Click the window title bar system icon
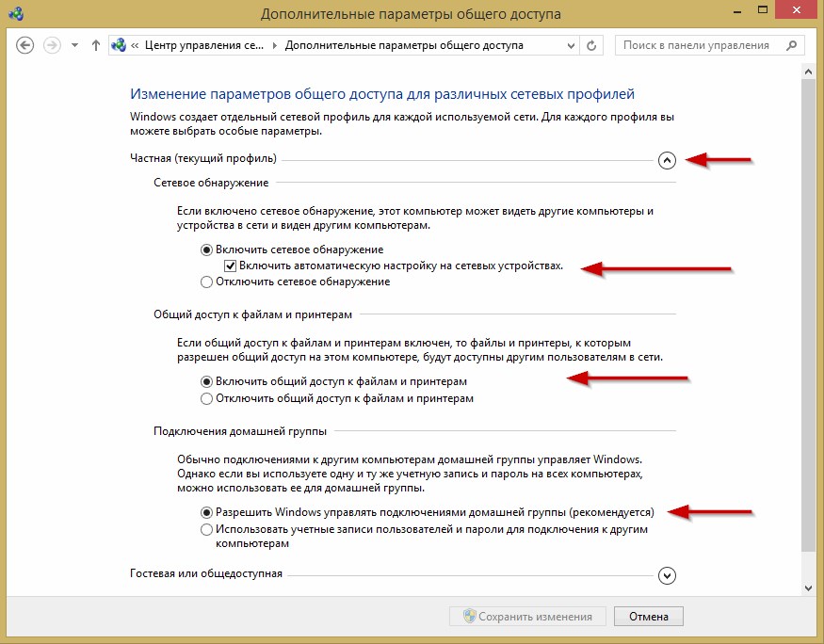 coord(13,14)
